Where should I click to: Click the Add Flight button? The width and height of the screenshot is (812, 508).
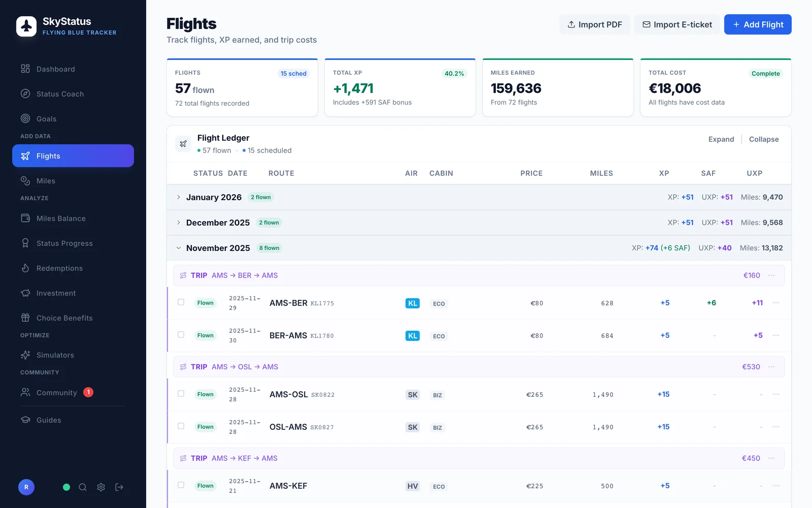(758, 24)
